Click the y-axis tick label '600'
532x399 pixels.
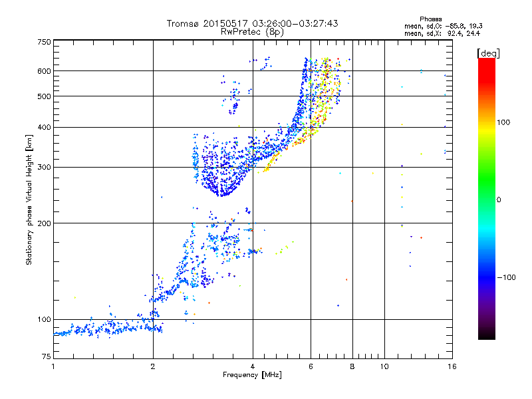tap(44, 71)
